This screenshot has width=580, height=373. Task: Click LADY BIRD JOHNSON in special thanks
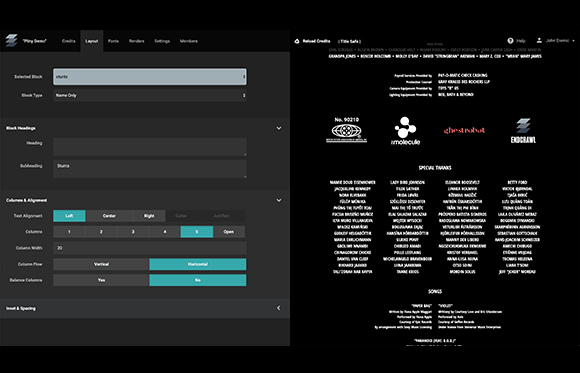(x=407, y=182)
